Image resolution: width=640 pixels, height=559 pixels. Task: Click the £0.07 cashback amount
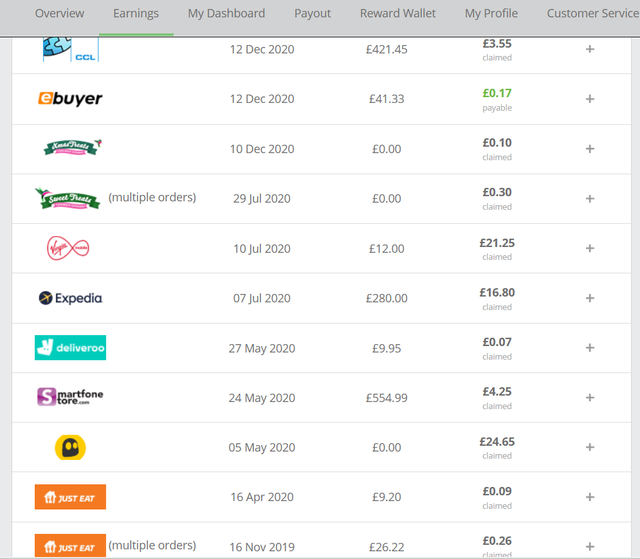tap(497, 342)
